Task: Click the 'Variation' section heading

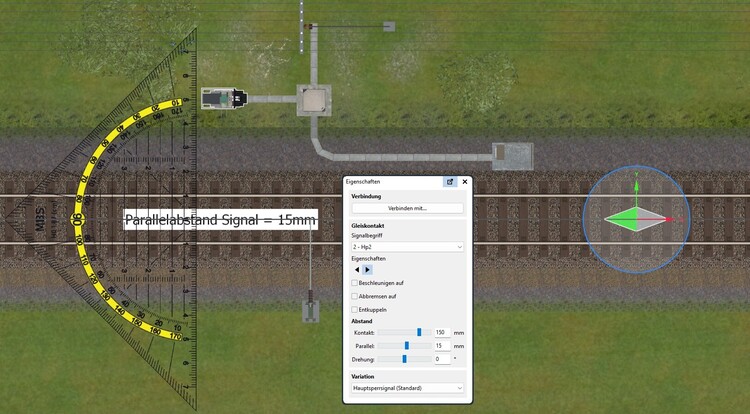Action: click(x=363, y=377)
